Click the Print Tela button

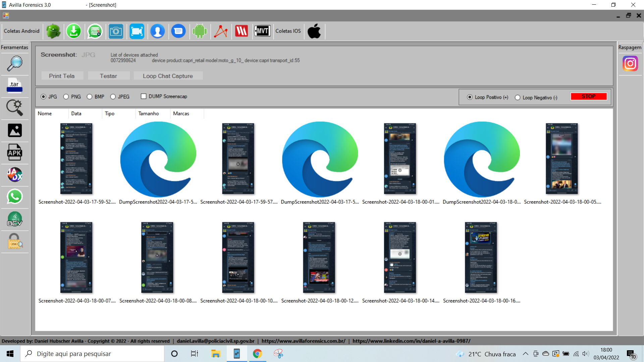[62, 76]
